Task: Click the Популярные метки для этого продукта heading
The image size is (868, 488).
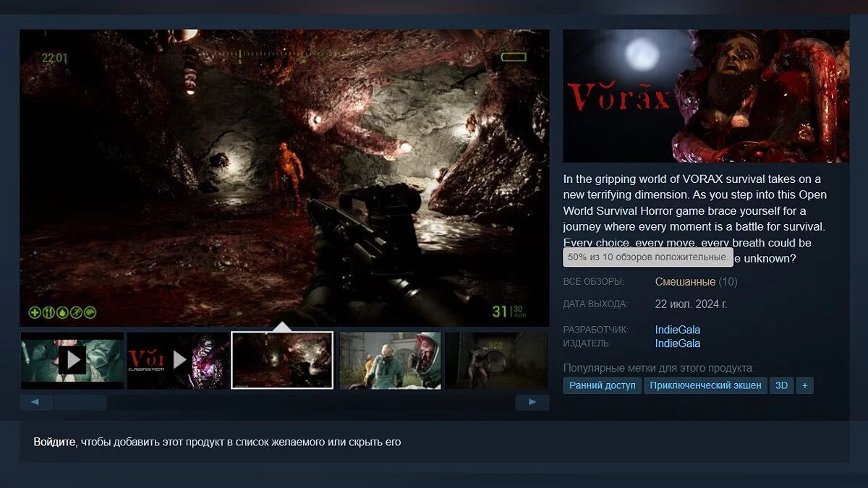Action: tap(659, 367)
